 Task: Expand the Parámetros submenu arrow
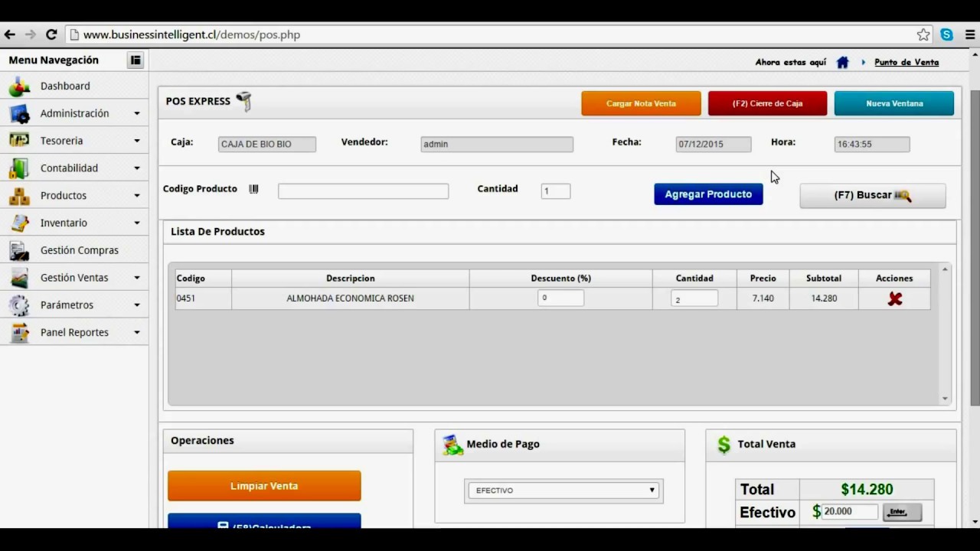137,305
